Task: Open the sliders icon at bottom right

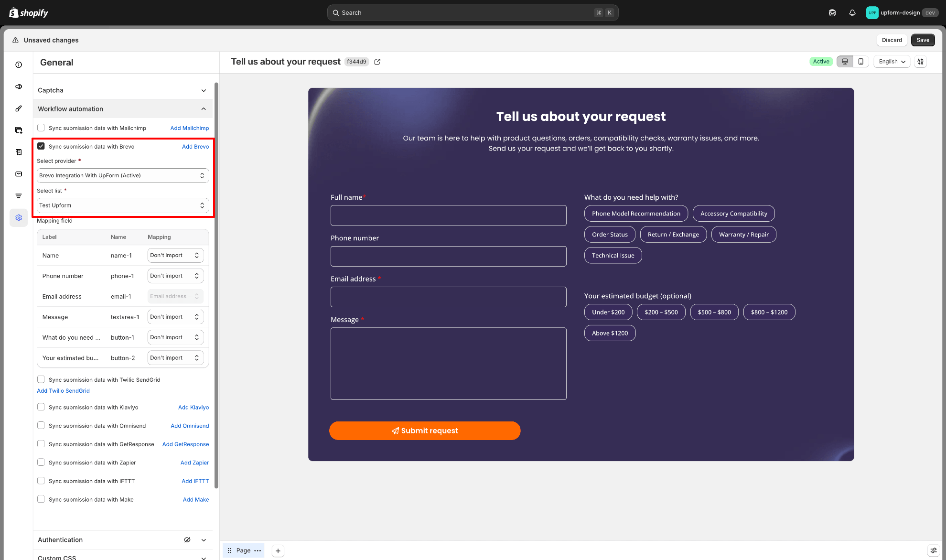Action: [x=934, y=550]
